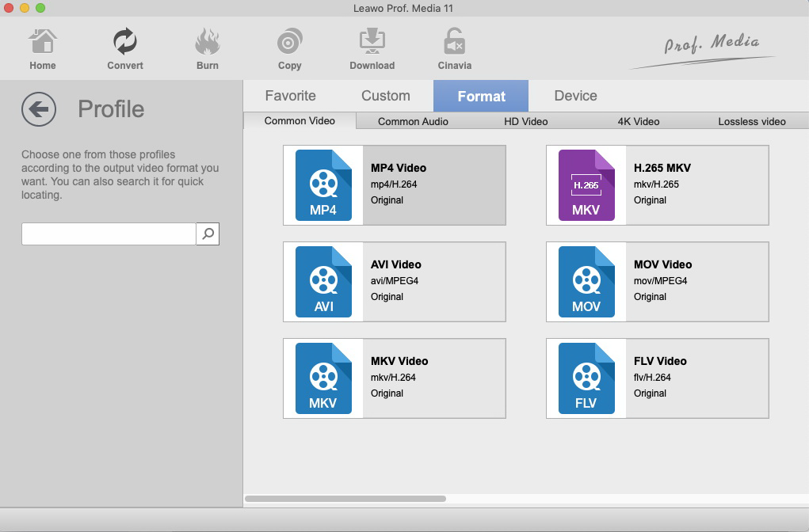Click the horizontal scrollbar at the bottom

(x=345, y=499)
